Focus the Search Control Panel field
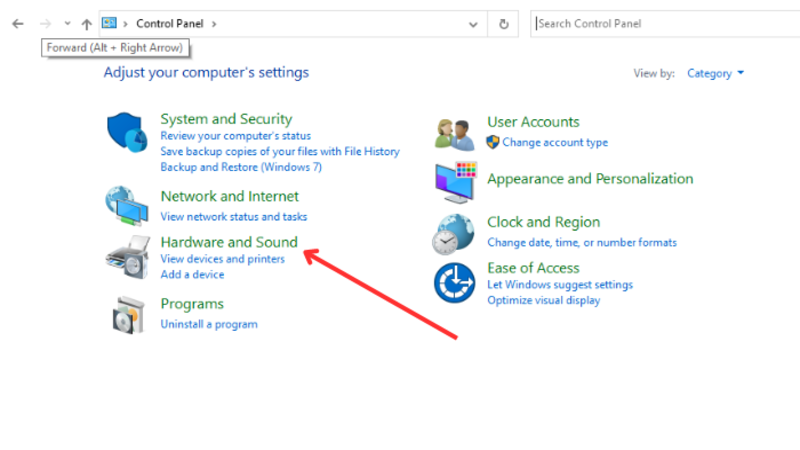 (665, 23)
